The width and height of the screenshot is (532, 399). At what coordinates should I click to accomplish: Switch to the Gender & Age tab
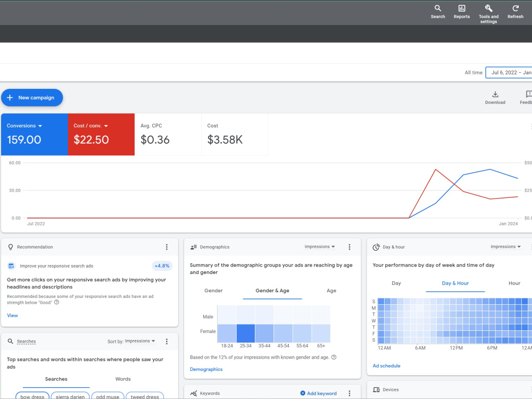coord(272,291)
